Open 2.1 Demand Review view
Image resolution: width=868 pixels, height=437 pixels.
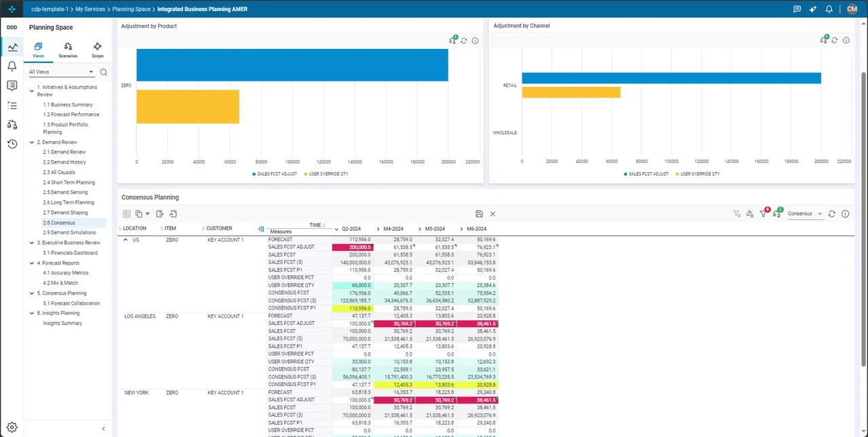tap(64, 152)
